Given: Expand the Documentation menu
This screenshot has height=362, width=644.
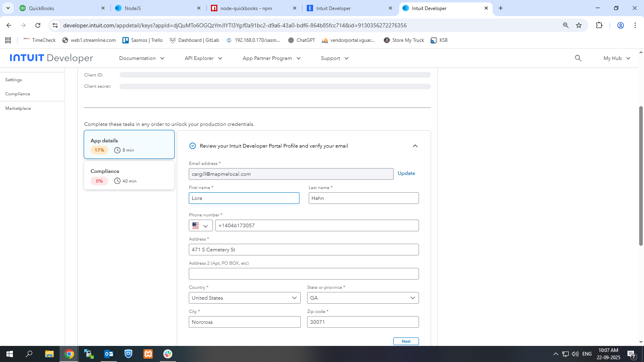Looking at the screenshot, I should (142, 58).
